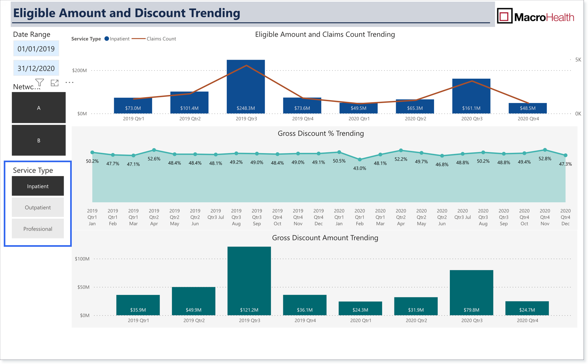This screenshot has height=364, width=588.
Task: Click the Claims Count legend line
Action: (139, 39)
